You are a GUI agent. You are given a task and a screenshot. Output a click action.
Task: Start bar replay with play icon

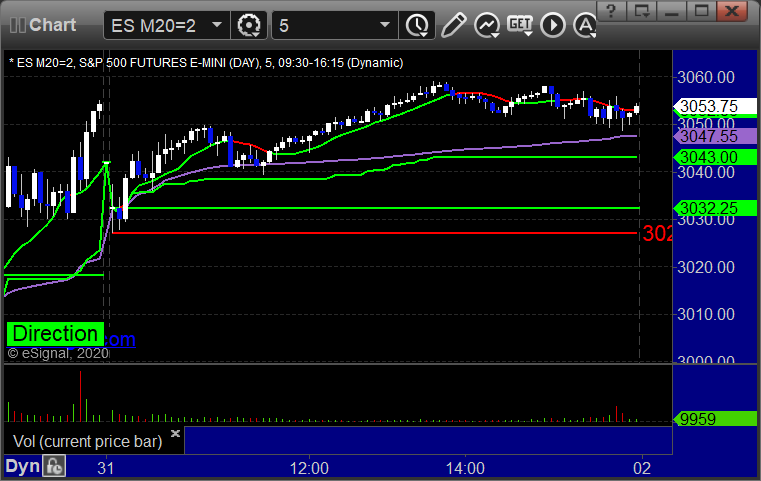tap(553, 25)
